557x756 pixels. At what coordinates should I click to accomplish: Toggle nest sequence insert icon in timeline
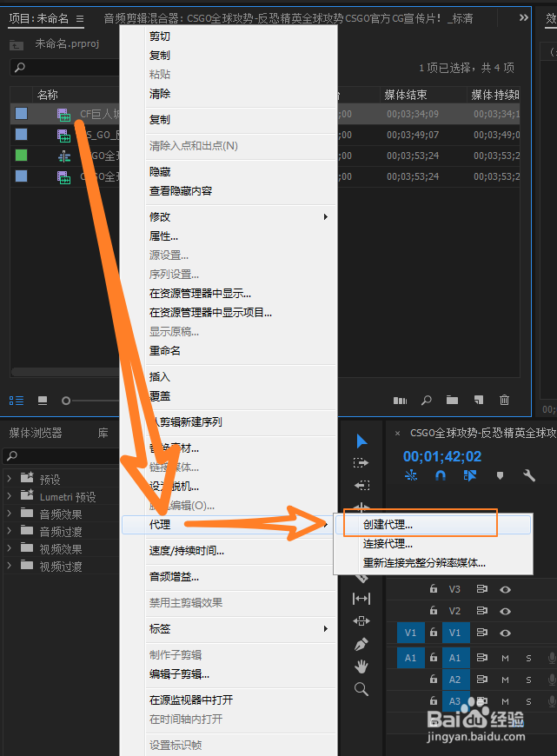coord(411,476)
